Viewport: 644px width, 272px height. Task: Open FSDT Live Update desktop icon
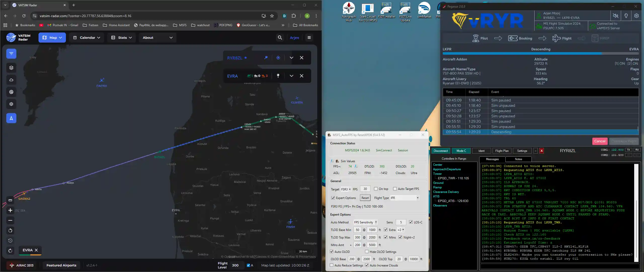[405, 12]
